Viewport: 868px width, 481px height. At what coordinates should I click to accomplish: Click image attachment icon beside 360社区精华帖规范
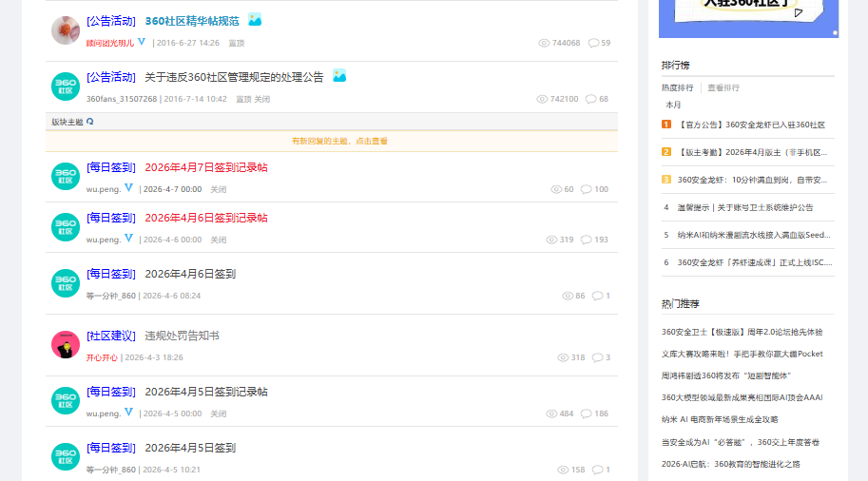point(255,20)
